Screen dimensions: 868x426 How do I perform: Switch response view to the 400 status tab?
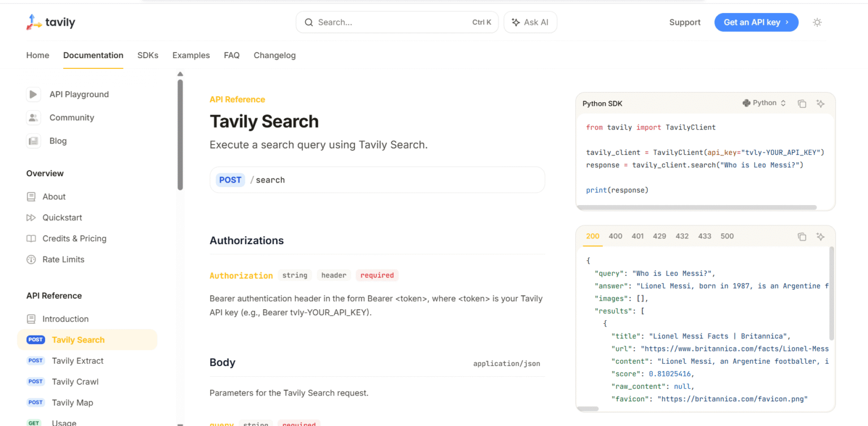pos(615,236)
